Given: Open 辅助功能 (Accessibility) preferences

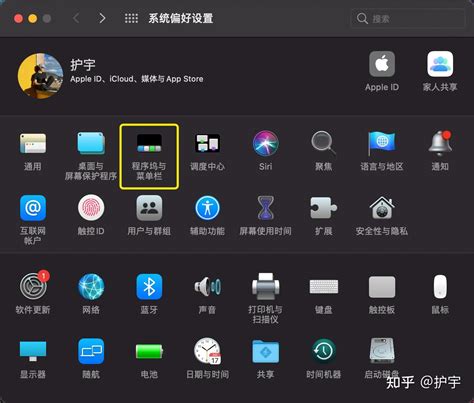Looking at the screenshot, I should pos(207,208).
